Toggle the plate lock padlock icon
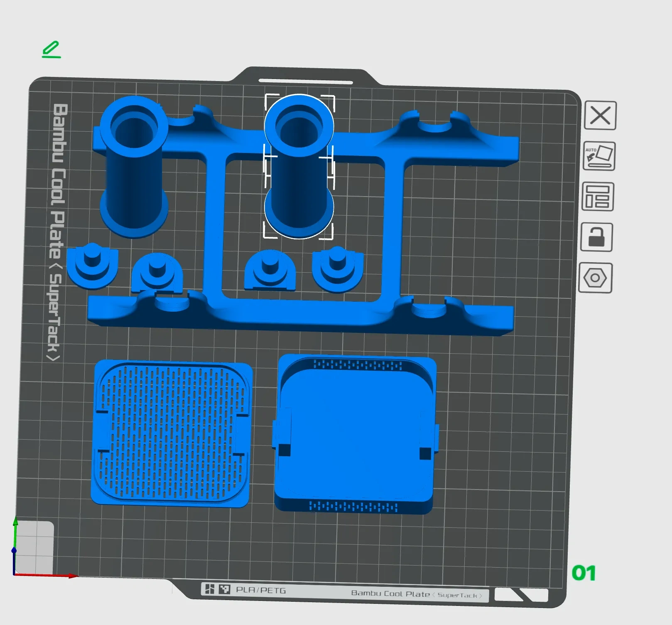Screen dimensions: 672x625 [596, 237]
